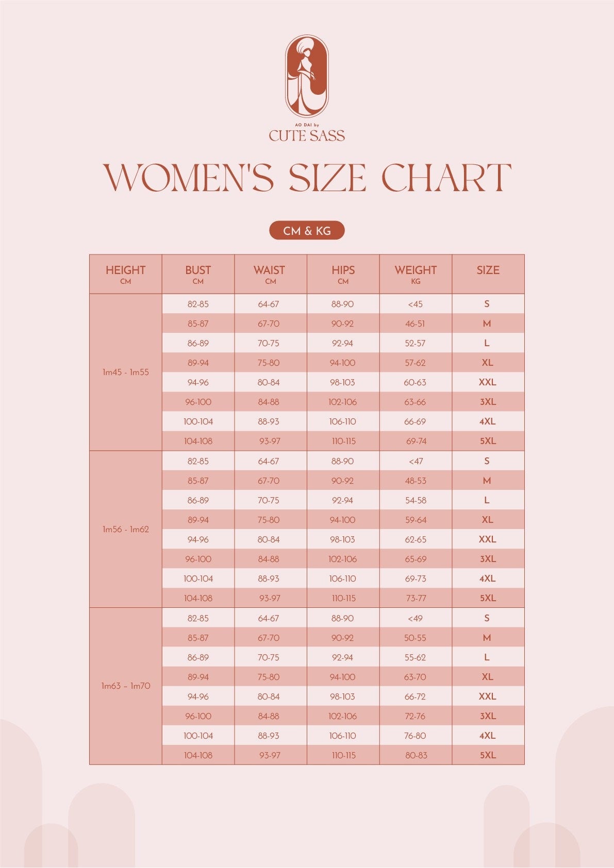Click the Cute Sass ao dai logo
Viewport: 614px width, 868px height.
click(307, 76)
